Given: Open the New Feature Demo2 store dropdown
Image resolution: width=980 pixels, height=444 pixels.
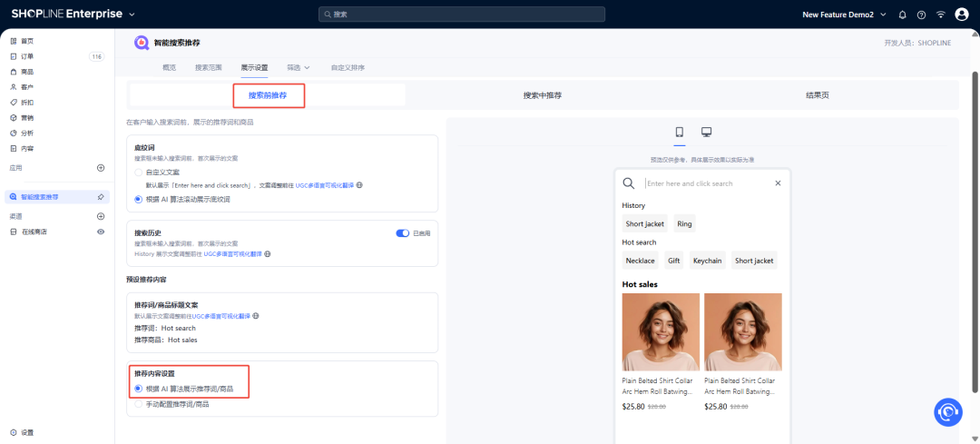Looking at the screenshot, I should [845, 15].
